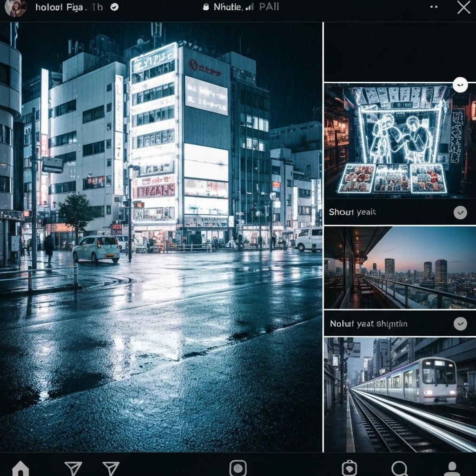476x476 pixels.
Task: Open the home feed icon
Action: (x=20, y=469)
